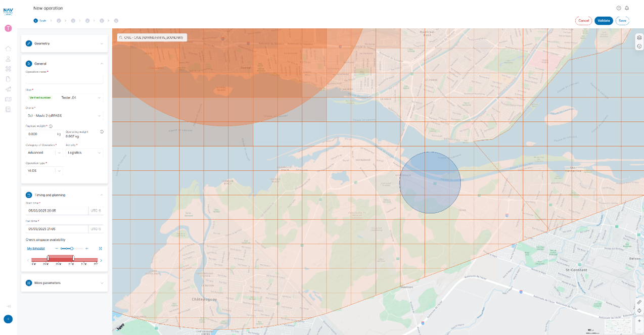644x335 pixels.
Task: Click the clock checkmark icon on the map panel
Action: (639, 46)
